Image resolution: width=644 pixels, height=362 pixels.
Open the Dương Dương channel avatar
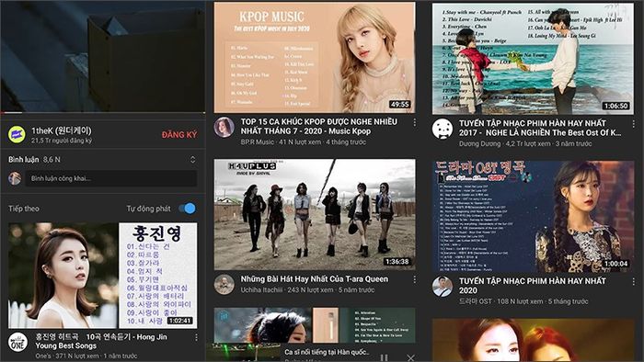(443, 129)
